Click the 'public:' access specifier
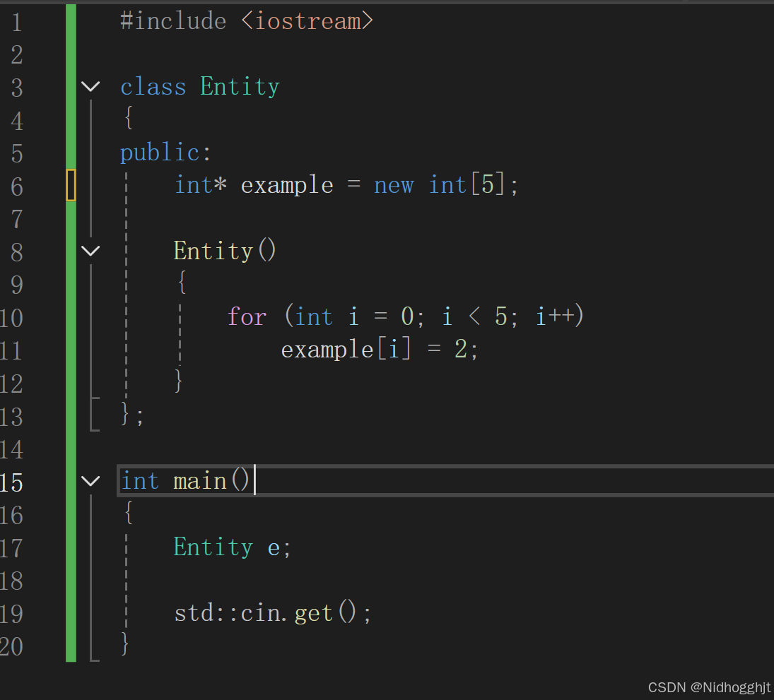The width and height of the screenshot is (774, 700). 165,153
